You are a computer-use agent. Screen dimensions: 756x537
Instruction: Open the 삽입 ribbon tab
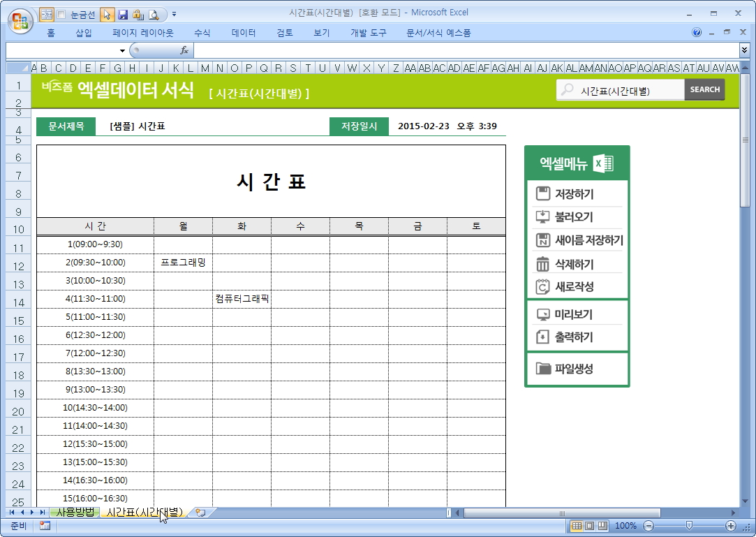click(x=83, y=33)
